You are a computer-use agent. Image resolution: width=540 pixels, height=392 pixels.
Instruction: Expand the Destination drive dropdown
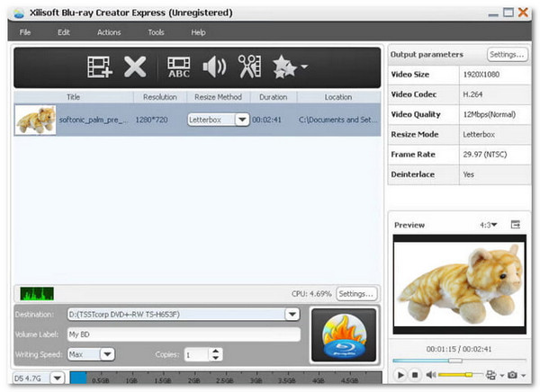[292, 314]
